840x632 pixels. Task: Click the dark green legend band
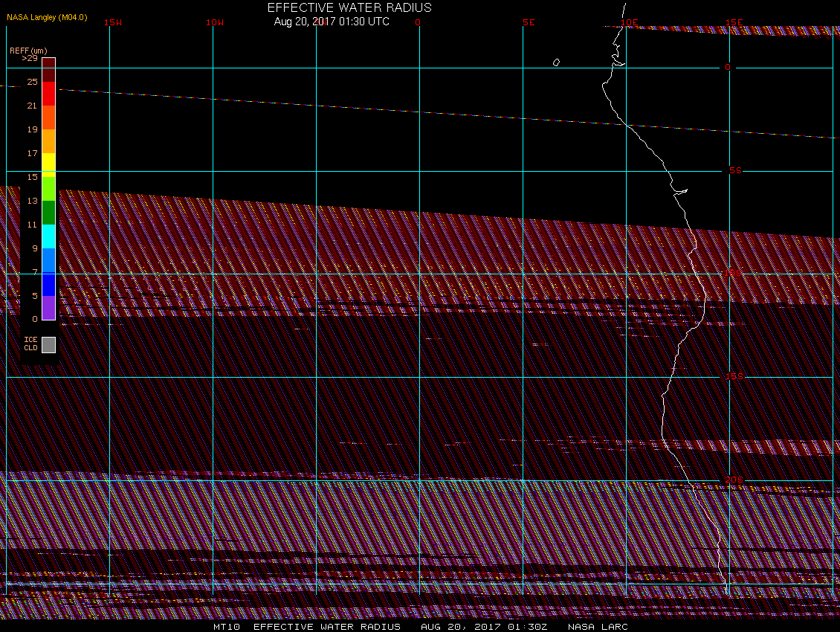tap(48, 213)
